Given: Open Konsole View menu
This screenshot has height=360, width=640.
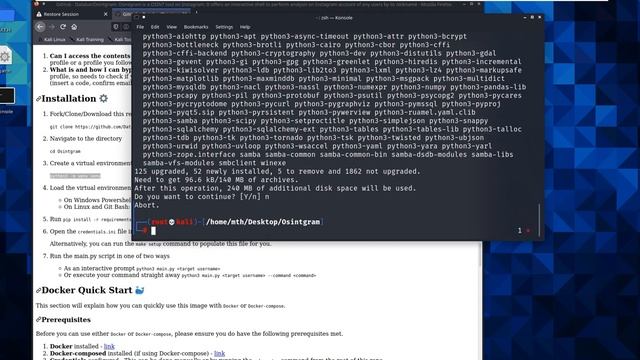Looking at the screenshot, I should click(x=171, y=27).
